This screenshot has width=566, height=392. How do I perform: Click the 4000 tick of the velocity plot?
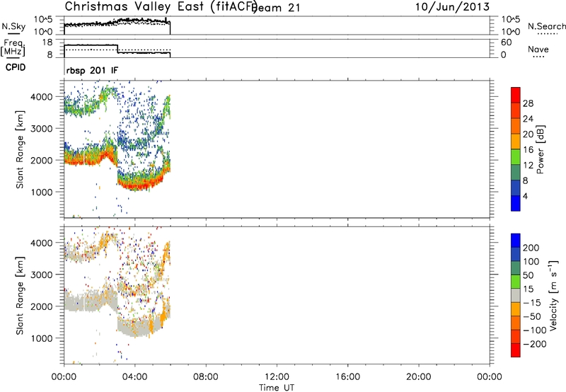tap(42, 243)
